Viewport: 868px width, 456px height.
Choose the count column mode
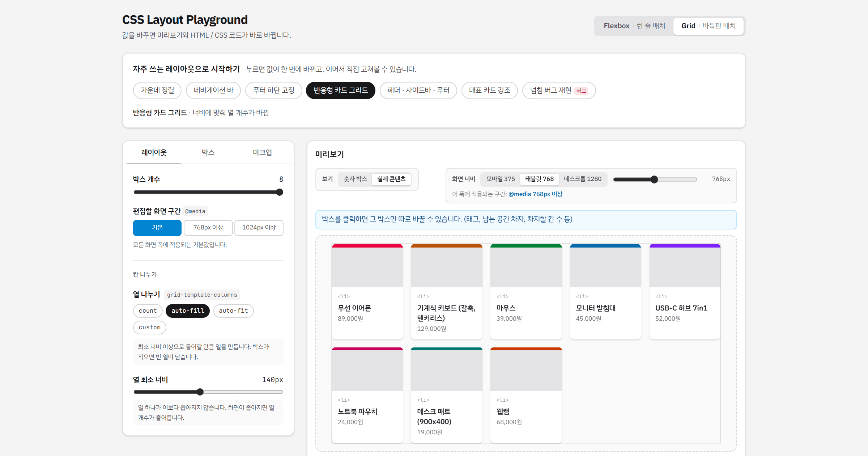click(x=148, y=311)
